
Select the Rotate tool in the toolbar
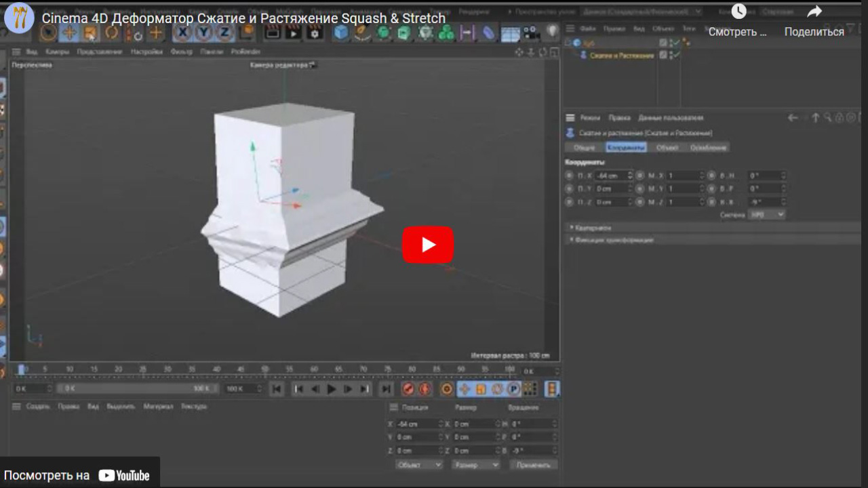[113, 33]
